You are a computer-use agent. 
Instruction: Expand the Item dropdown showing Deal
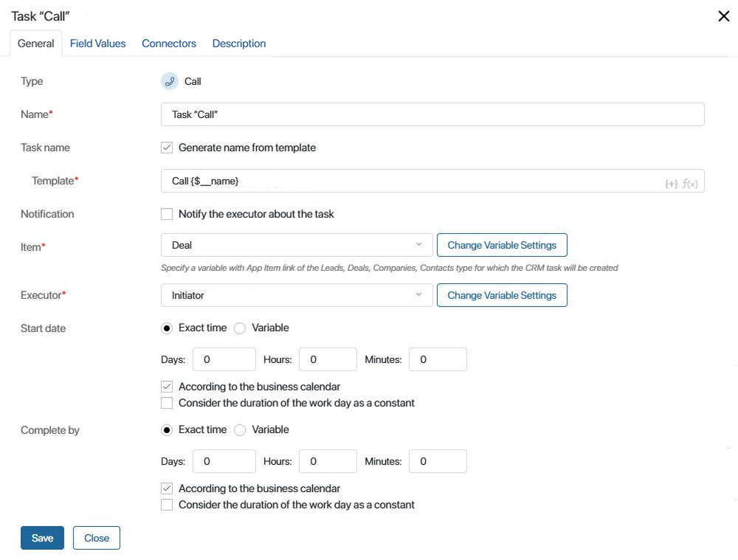coord(297,245)
